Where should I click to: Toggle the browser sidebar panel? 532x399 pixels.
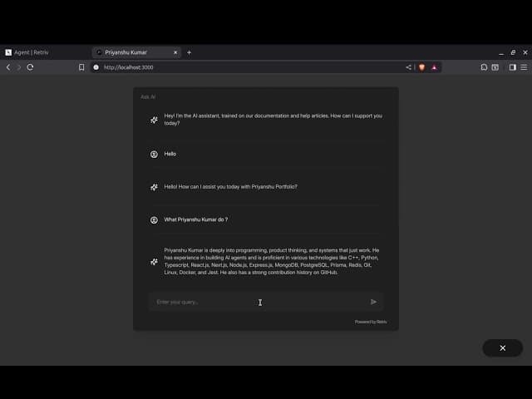(x=513, y=67)
